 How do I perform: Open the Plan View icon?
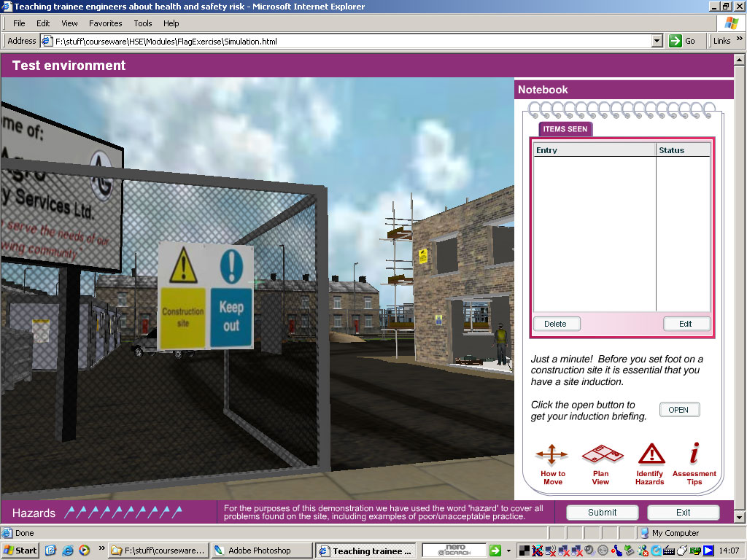(601, 455)
